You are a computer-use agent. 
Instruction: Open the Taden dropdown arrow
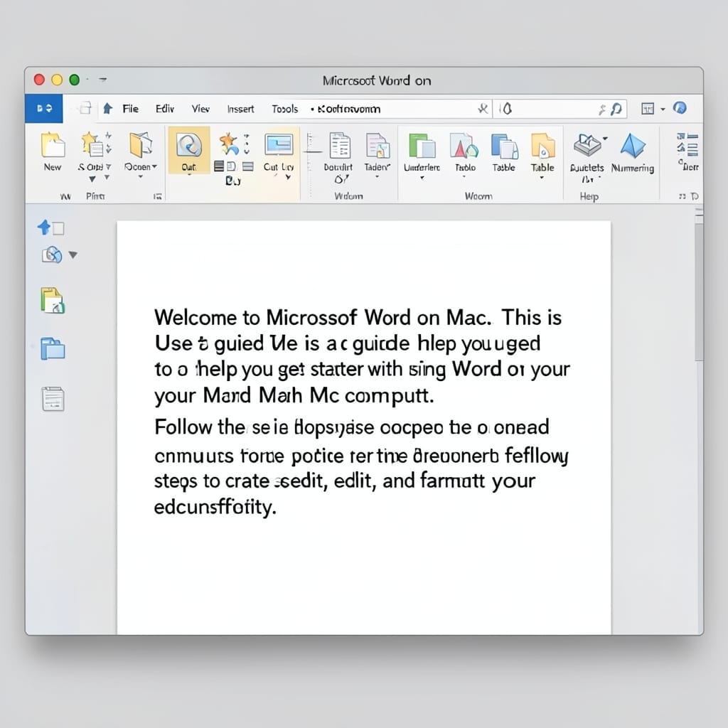pyautogui.click(x=377, y=177)
